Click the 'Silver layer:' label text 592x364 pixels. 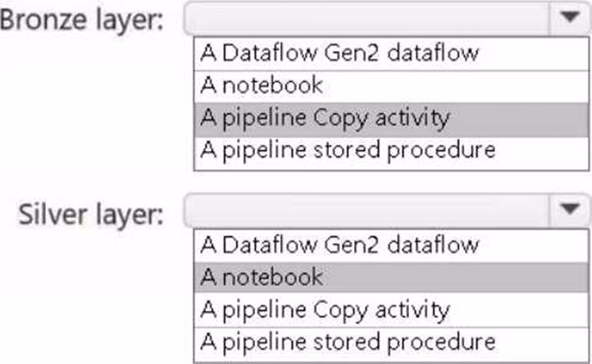[90, 214]
